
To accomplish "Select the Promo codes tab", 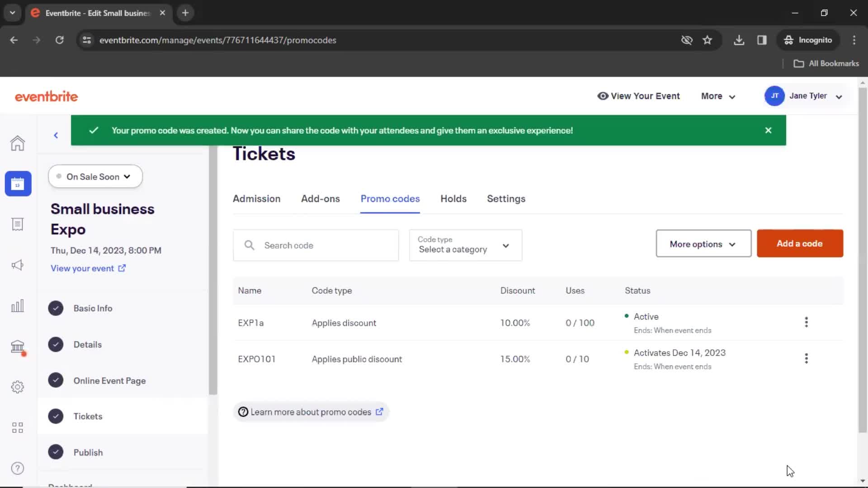I will point(390,199).
